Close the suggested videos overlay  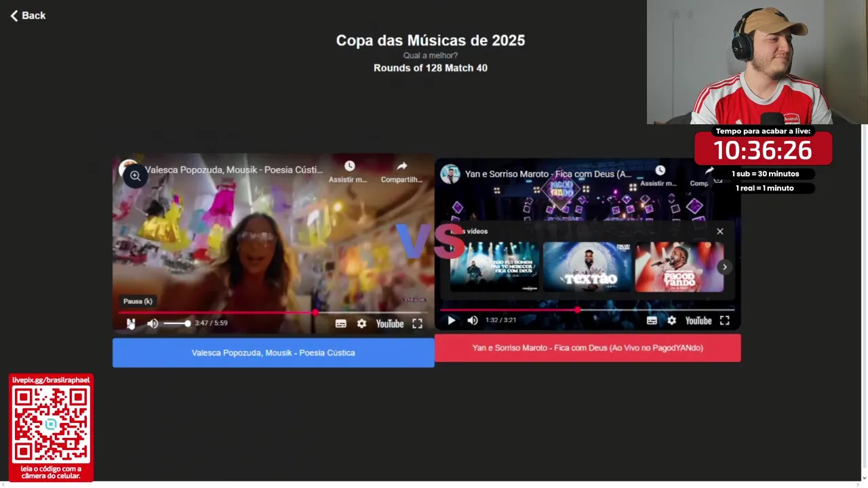[x=720, y=231]
